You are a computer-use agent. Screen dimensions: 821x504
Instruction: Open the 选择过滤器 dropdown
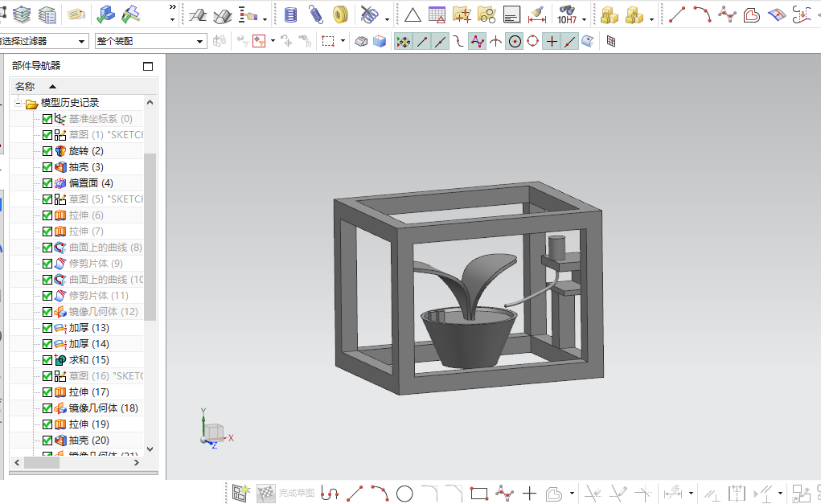(x=81, y=41)
